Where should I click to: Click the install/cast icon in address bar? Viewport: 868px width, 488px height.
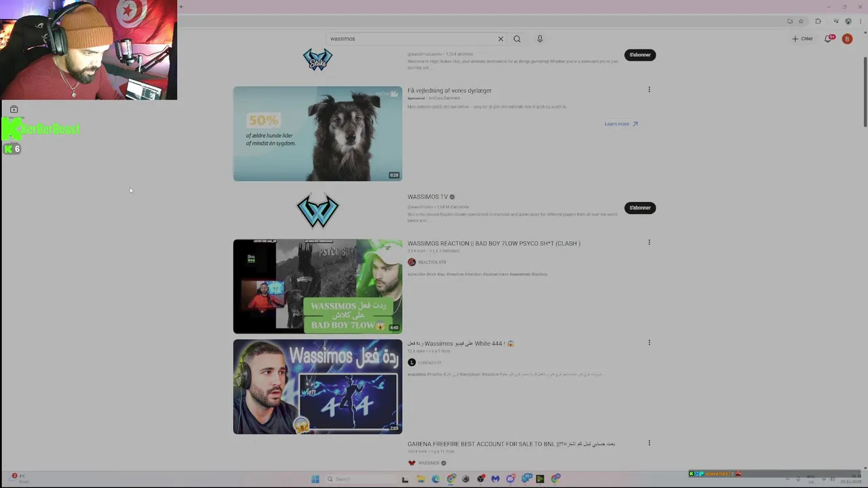[x=790, y=21]
